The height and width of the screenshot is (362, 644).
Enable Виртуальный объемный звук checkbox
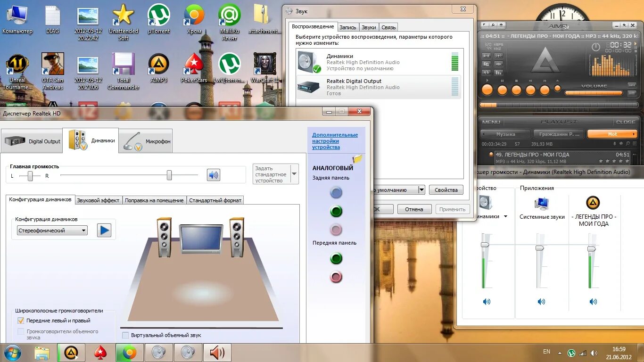[125, 335]
